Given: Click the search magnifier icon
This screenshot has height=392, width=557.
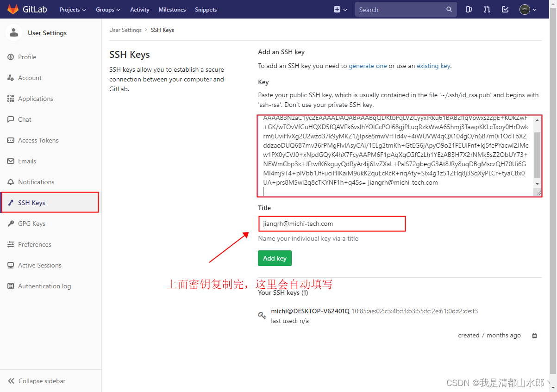Looking at the screenshot, I should point(449,9).
